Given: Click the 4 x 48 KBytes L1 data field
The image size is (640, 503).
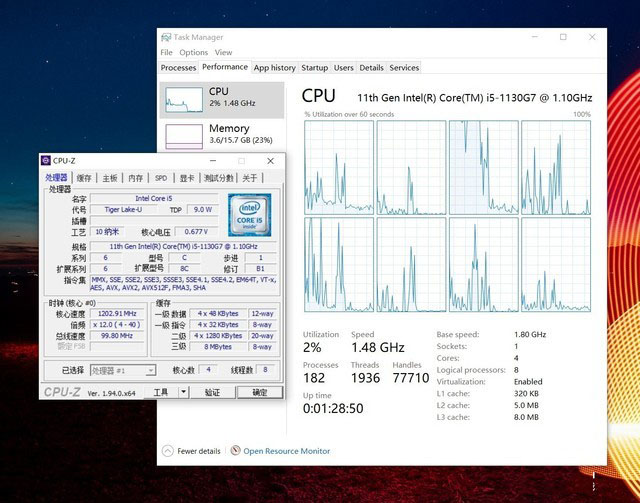Looking at the screenshot, I should 218,314.
